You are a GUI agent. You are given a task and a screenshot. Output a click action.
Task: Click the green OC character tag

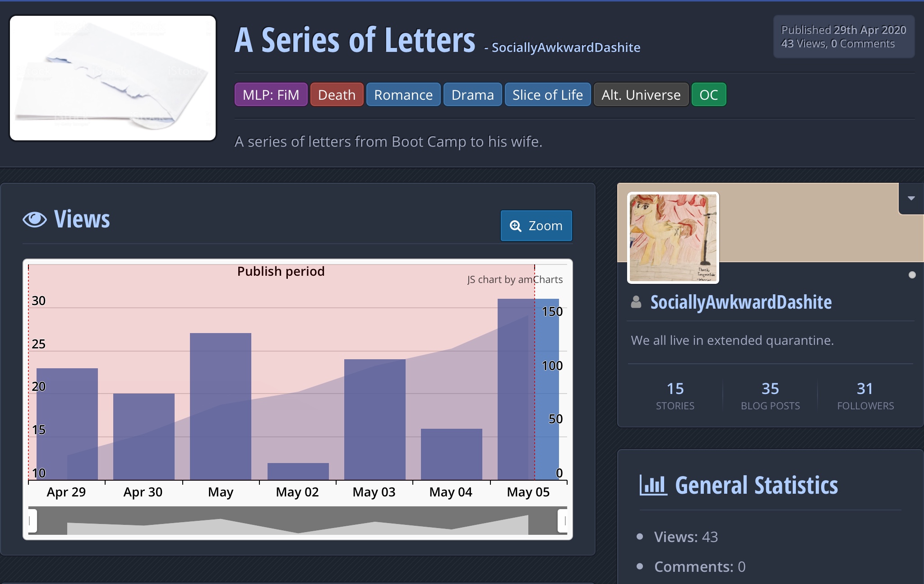click(708, 95)
